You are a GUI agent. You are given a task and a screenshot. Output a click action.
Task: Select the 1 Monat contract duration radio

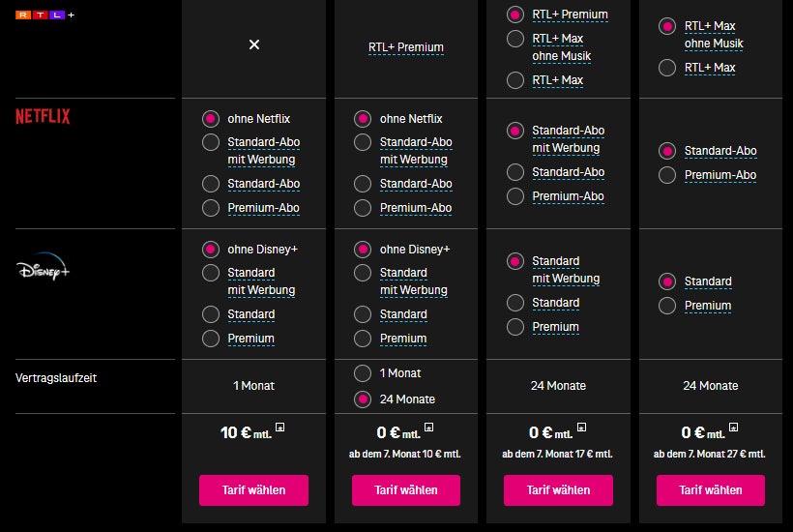363,373
